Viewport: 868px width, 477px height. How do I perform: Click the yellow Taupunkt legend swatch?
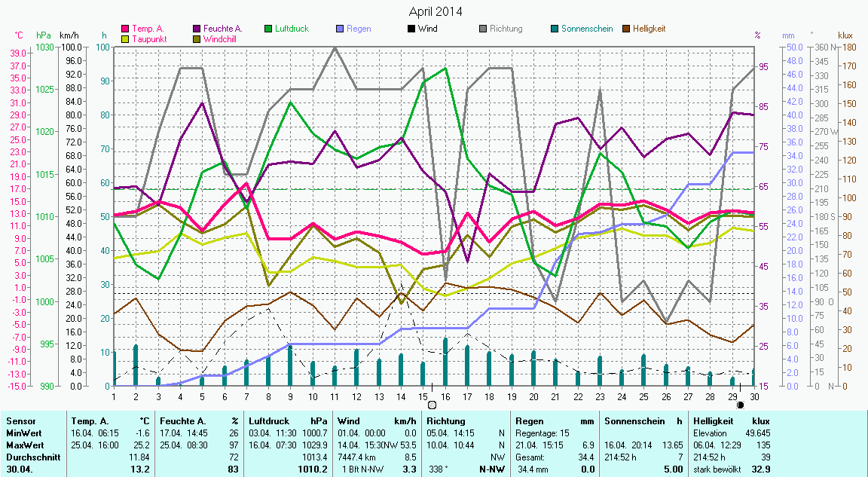click(125, 38)
